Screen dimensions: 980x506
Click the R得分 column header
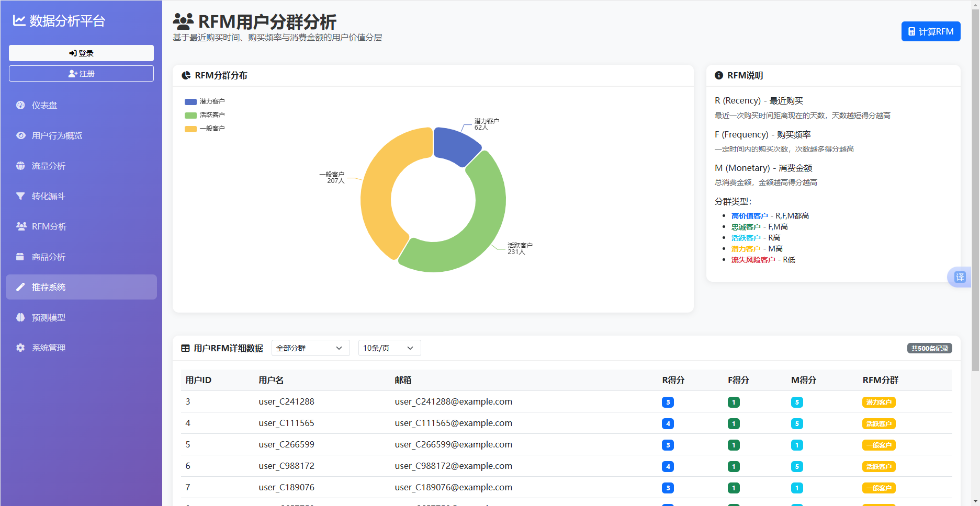tap(673, 380)
